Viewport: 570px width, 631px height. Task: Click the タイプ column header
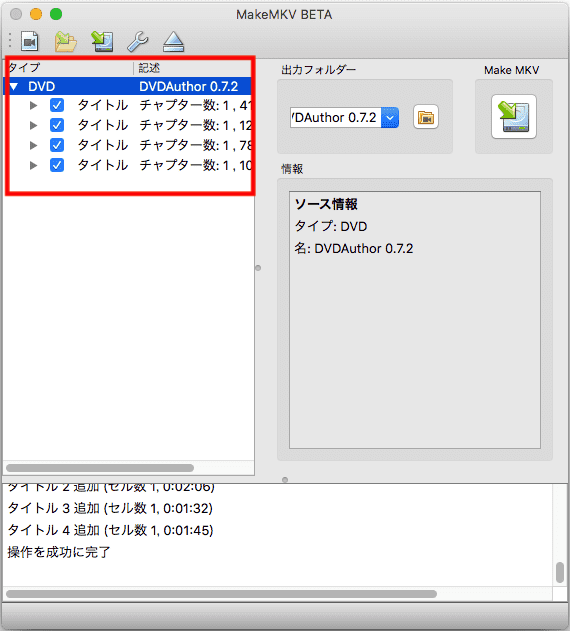click(x=68, y=68)
